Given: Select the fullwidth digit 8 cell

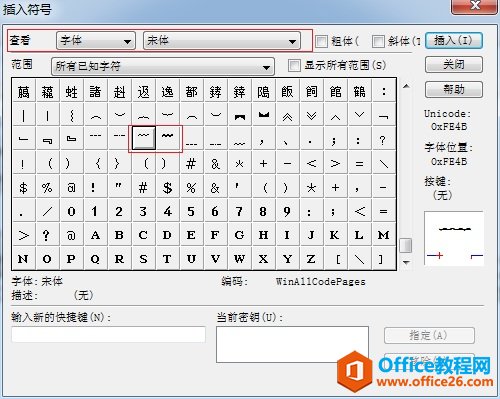Looking at the screenshot, I should point(264,210).
